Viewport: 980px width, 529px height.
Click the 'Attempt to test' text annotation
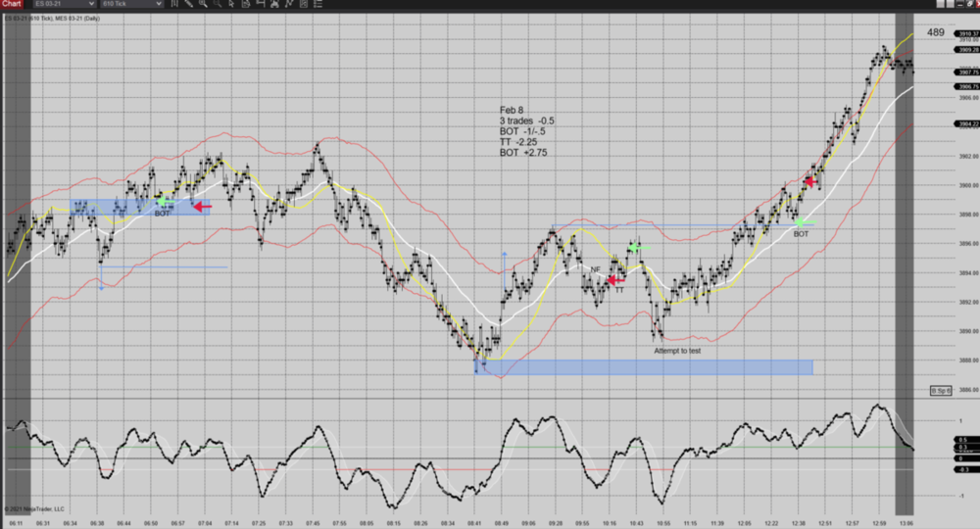tap(677, 350)
